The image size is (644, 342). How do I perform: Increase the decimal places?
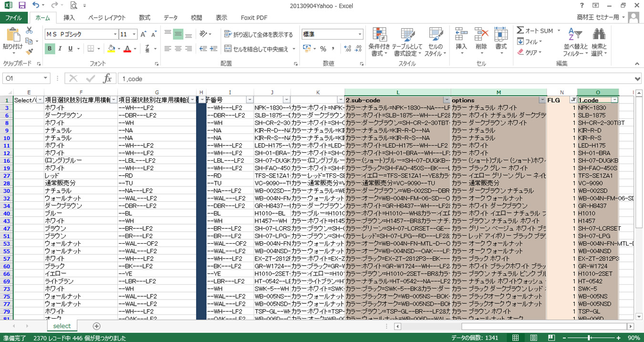(347, 49)
